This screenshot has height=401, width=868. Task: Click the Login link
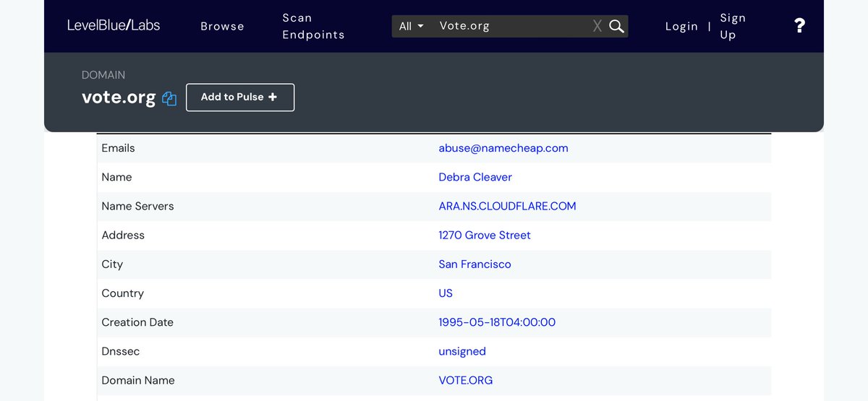click(681, 26)
